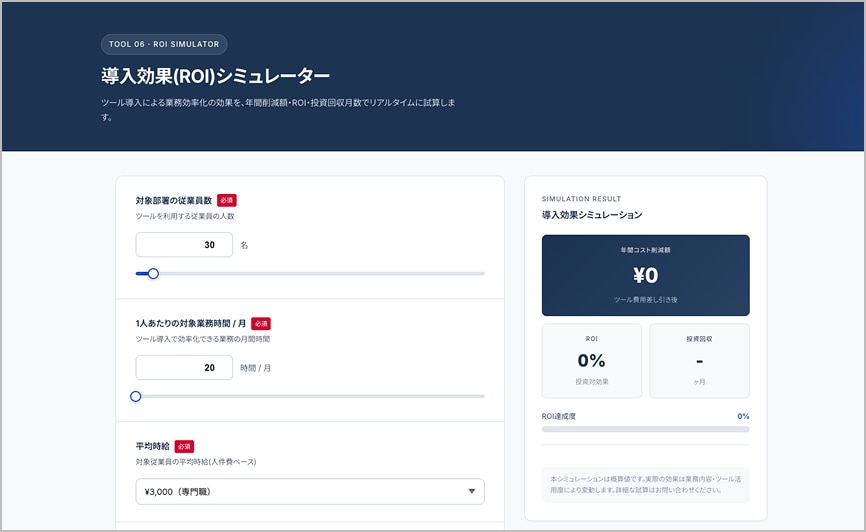The height and width of the screenshot is (532, 866).
Task: Click the 1人あたりの対象業務時間 / 月 label
Action: pos(190,324)
